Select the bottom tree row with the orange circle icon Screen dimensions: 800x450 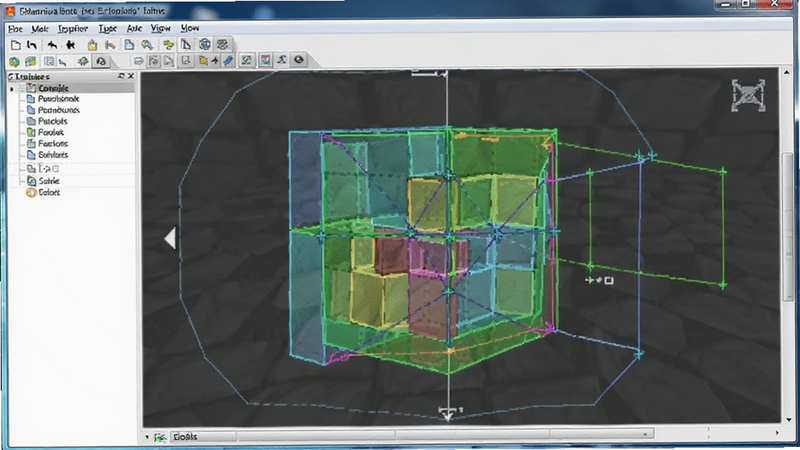point(43,192)
